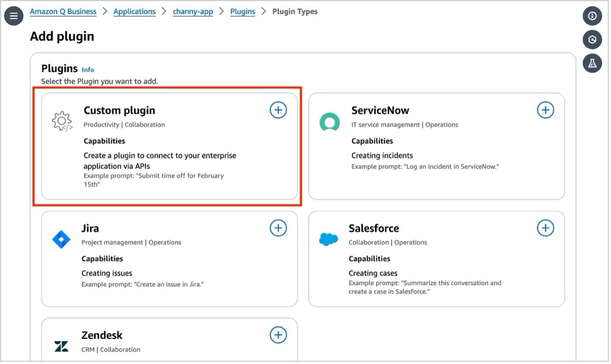Click the hexagon Amazon Q icon
The width and height of the screenshot is (611, 364).
coord(592,39)
